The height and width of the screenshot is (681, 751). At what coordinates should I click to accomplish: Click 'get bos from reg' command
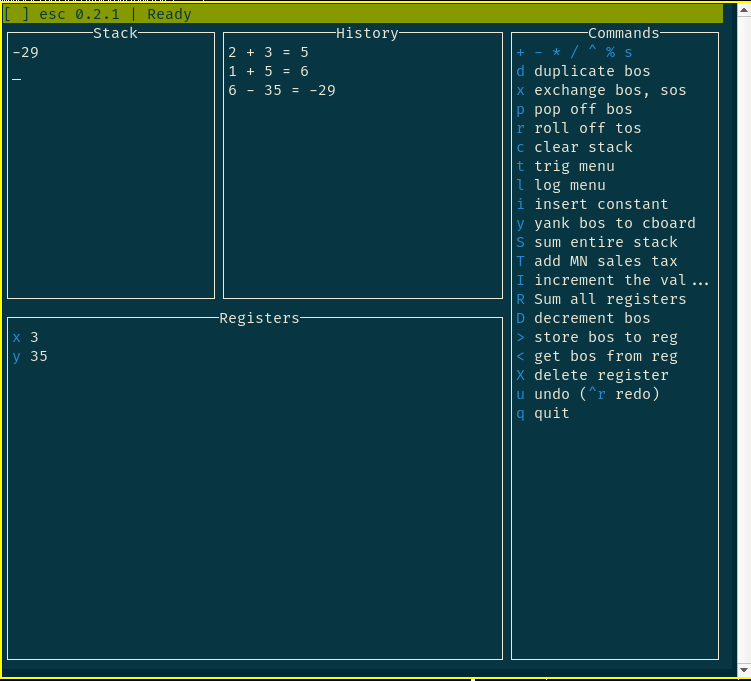tap(596, 356)
